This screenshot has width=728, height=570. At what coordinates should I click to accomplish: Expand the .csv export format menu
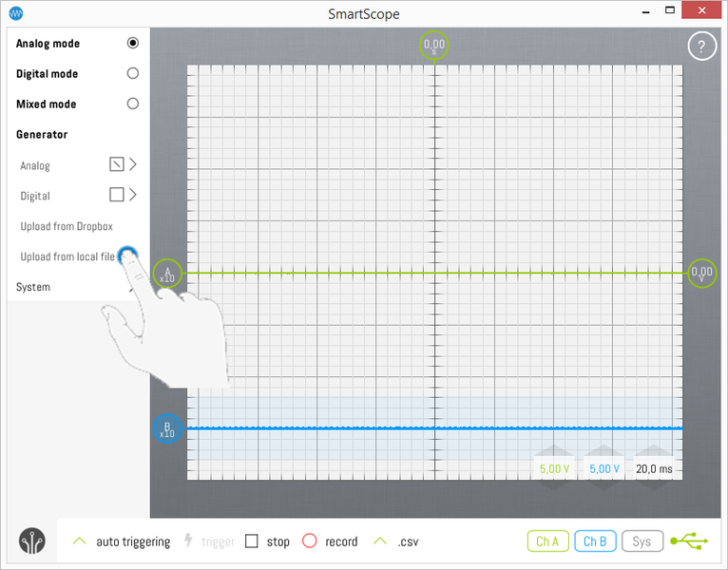click(381, 541)
